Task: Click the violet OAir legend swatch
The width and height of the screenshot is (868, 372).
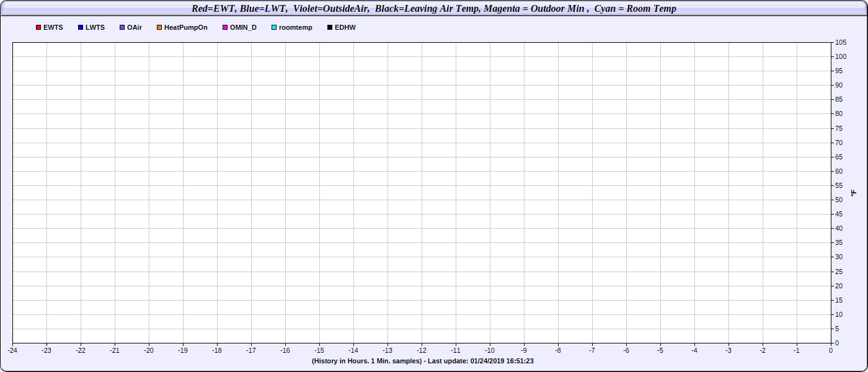Action: (x=122, y=28)
